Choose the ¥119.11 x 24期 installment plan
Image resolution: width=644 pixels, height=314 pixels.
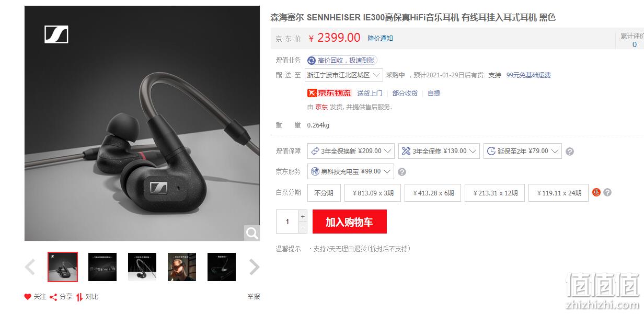click(x=558, y=193)
